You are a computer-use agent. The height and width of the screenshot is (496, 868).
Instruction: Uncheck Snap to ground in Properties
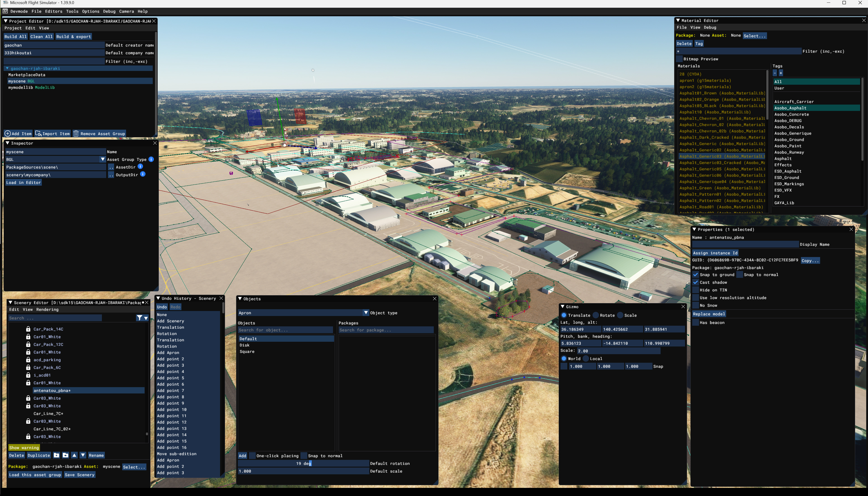point(696,275)
